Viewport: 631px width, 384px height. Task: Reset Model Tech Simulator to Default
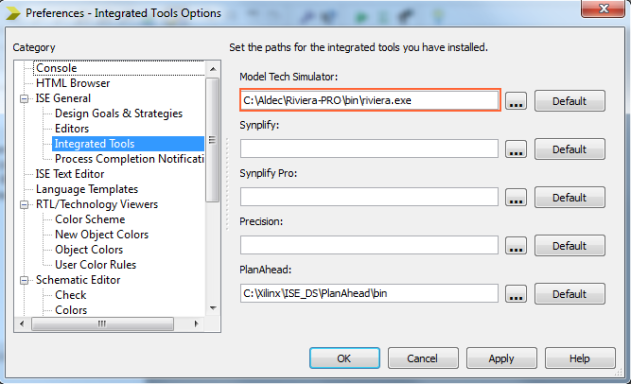569,101
